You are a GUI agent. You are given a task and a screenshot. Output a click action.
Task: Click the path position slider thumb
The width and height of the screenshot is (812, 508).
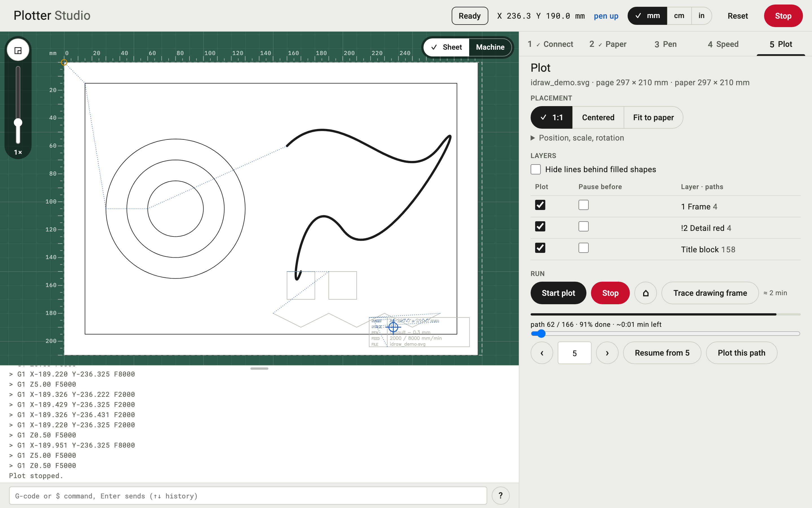click(x=541, y=334)
